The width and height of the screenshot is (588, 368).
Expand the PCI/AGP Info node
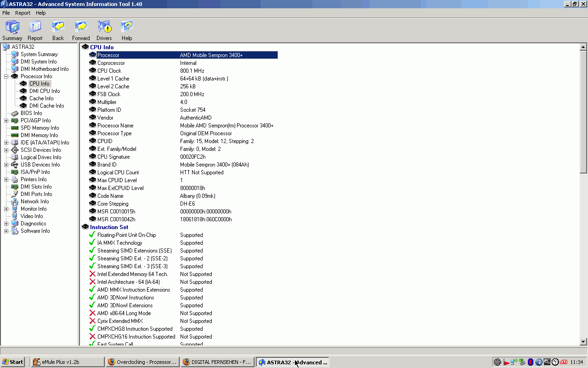click(6, 121)
